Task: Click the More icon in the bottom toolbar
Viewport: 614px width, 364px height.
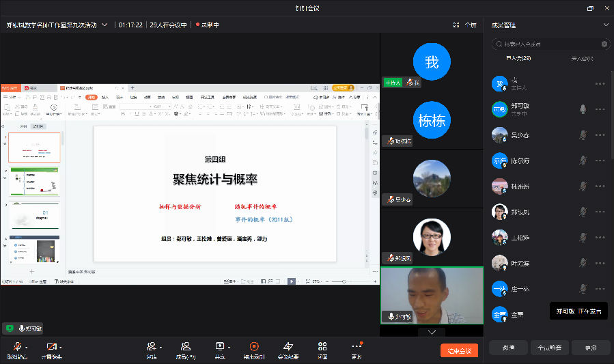Action: click(356, 347)
